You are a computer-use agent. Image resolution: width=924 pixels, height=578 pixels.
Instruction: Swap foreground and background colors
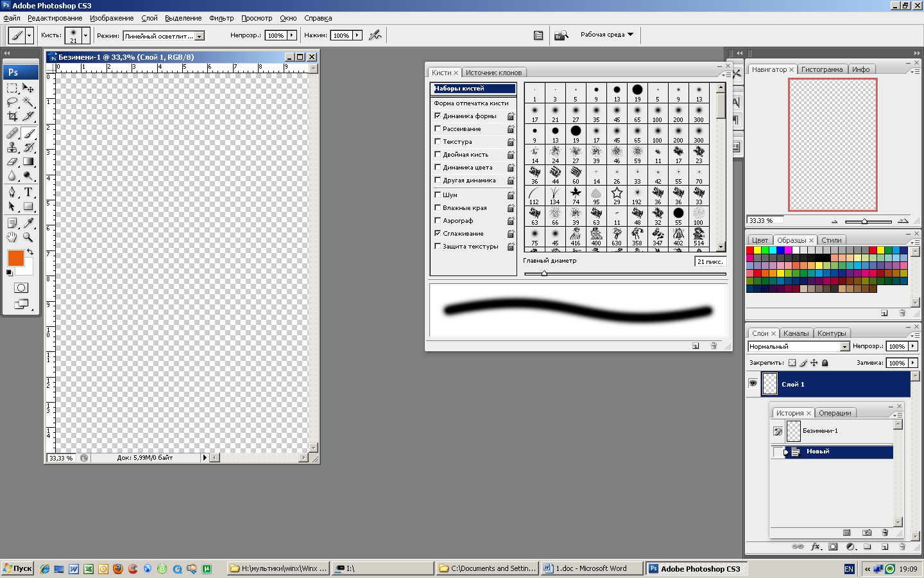(30, 252)
